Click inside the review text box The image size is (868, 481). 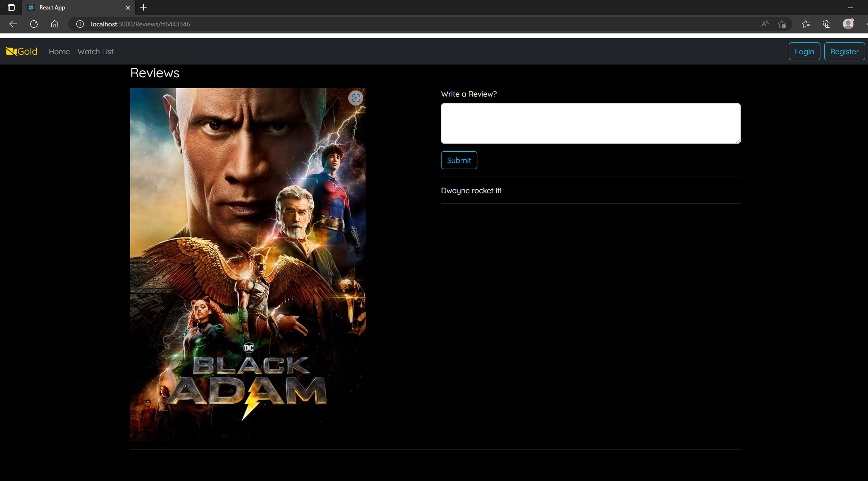(590, 123)
